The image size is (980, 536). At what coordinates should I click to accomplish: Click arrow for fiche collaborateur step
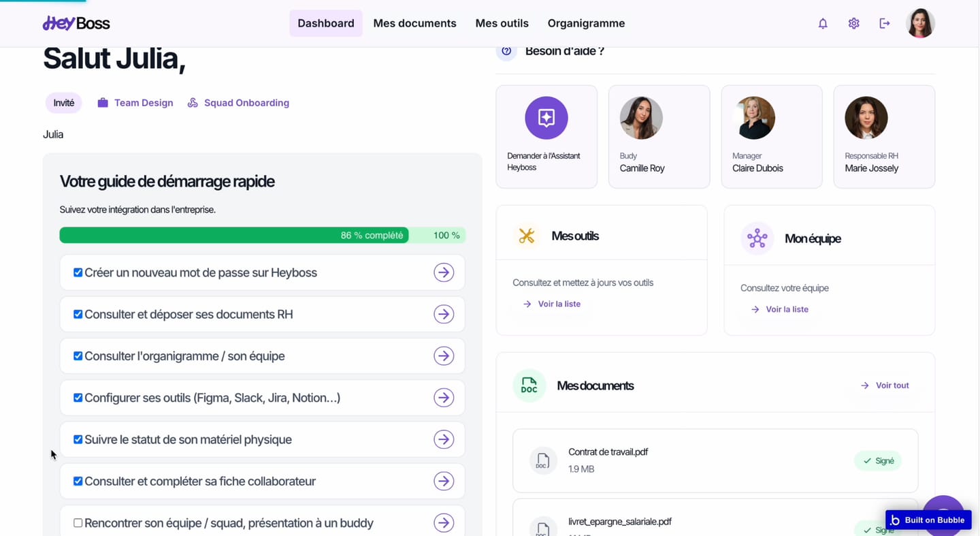pos(444,481)
